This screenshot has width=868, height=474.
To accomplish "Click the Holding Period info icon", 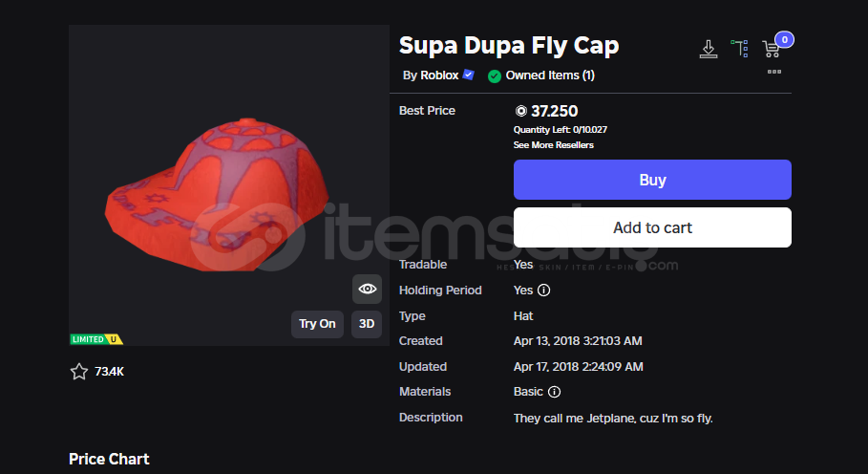I will point(544,291).
